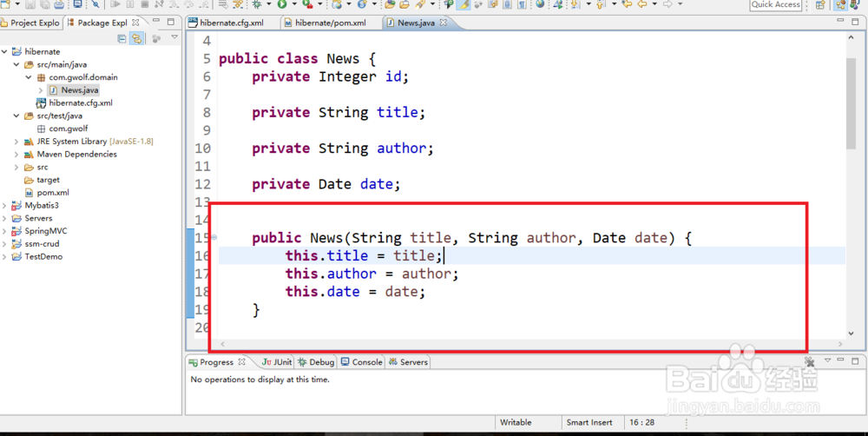Open the External Tools dropdown arrow

(x=320, y=4)
